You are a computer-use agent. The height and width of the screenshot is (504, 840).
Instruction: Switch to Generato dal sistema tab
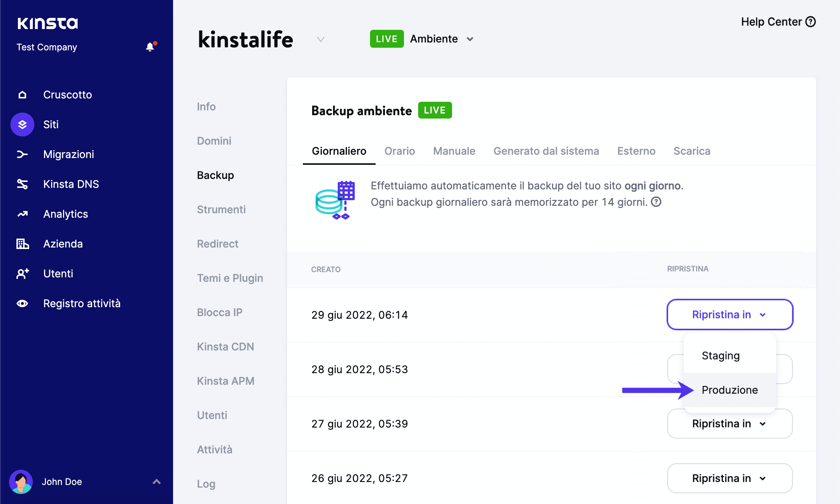[546, 151]
